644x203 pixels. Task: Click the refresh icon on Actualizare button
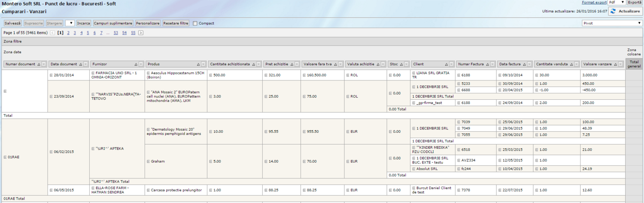click(x=613, y=11)
